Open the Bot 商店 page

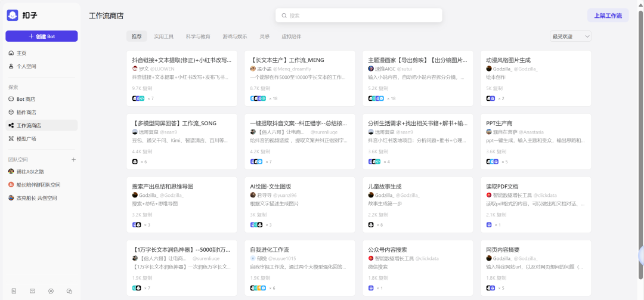point(26,99)
